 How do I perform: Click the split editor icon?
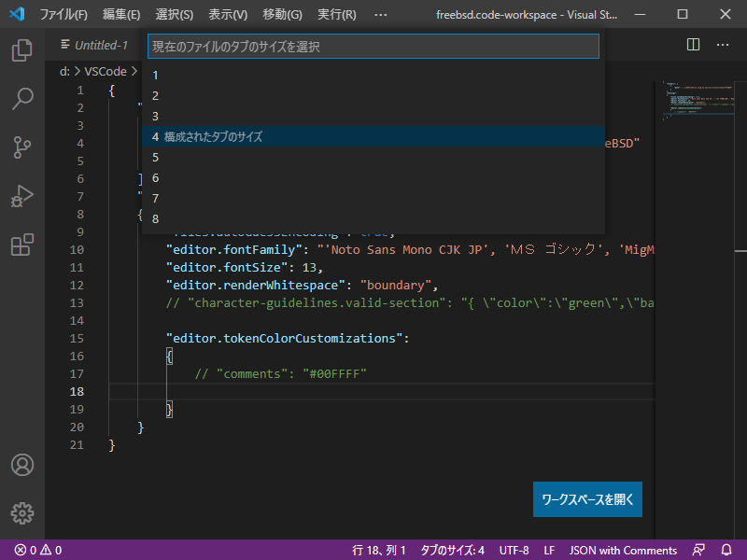[x=693, y=45]
